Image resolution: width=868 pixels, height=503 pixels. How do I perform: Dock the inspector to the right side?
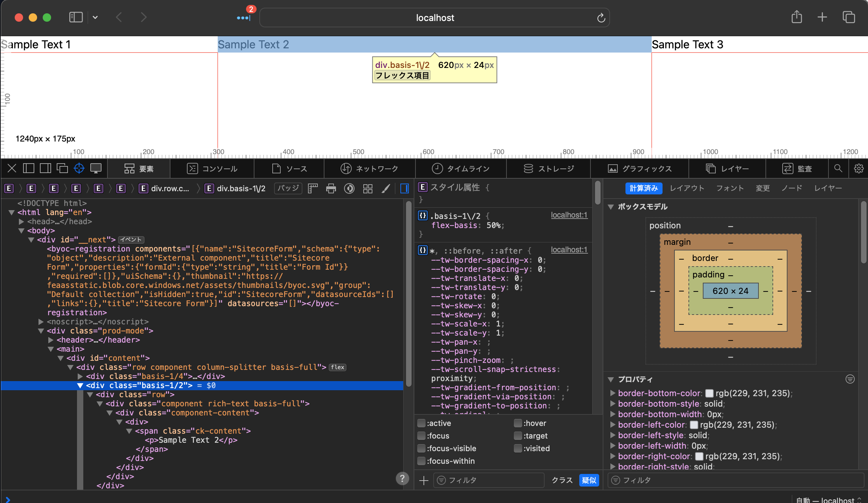45,168
